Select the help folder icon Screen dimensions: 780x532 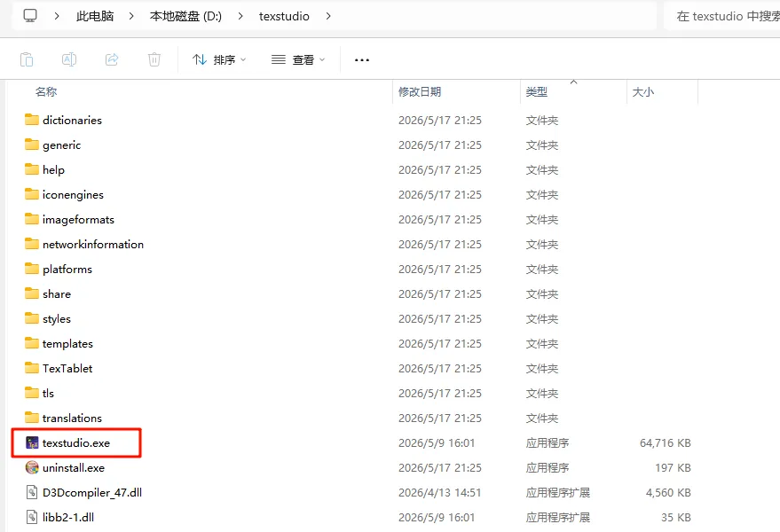pos(32,169)
